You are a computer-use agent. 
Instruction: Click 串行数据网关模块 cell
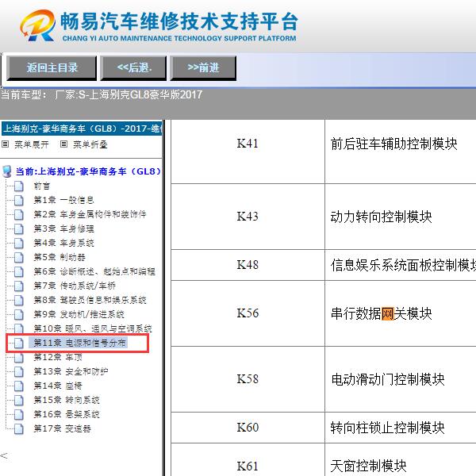(401, 313)
